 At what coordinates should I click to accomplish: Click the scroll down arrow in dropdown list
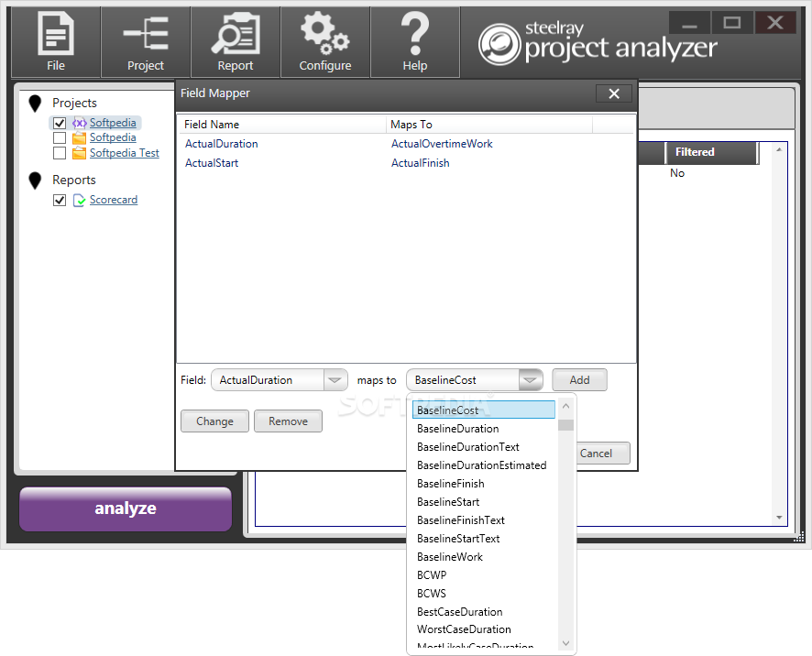coord(566,643)
